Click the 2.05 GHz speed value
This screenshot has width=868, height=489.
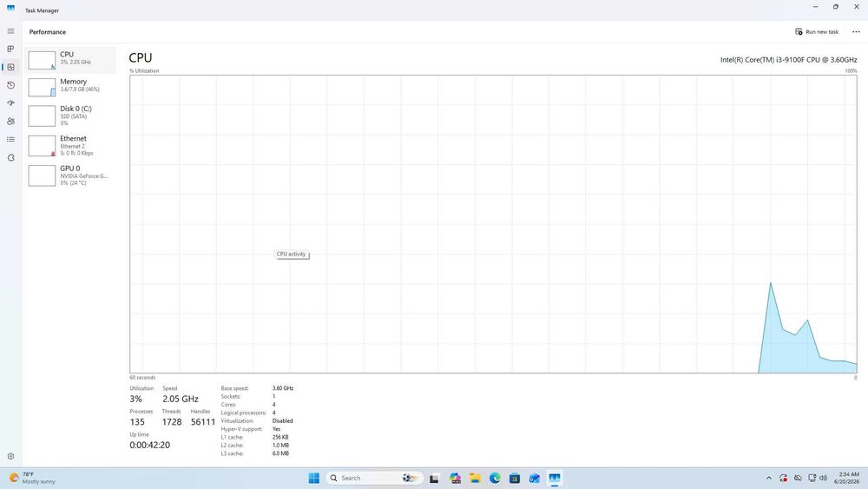[180, 399]
